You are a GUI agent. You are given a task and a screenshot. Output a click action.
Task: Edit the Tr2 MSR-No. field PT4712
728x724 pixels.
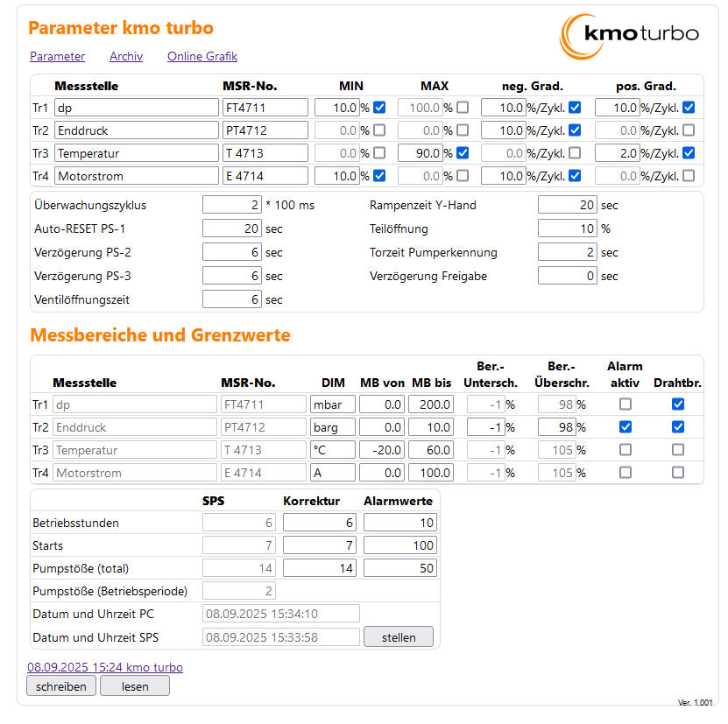click(265, 130)
